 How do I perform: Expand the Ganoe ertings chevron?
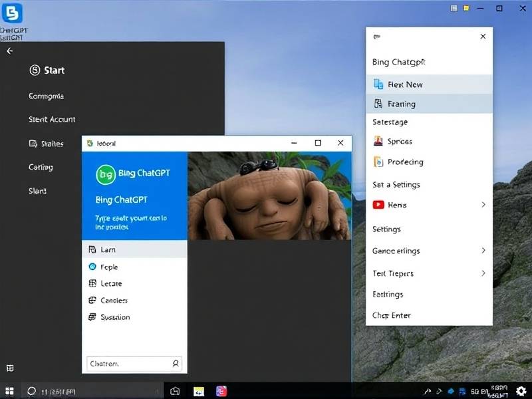pyautogui.click(x=483, y=251)
